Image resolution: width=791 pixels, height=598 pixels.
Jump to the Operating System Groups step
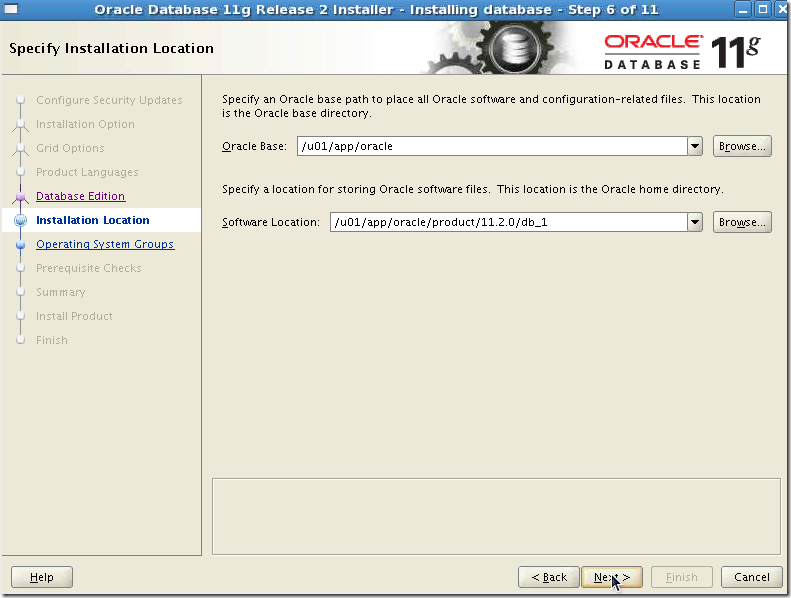(105, 244)
